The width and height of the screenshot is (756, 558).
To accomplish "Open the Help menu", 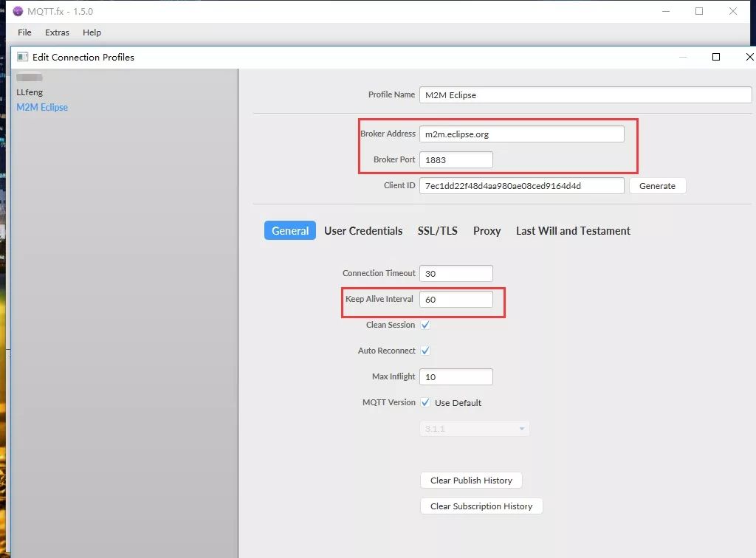I will pos(92,32).
